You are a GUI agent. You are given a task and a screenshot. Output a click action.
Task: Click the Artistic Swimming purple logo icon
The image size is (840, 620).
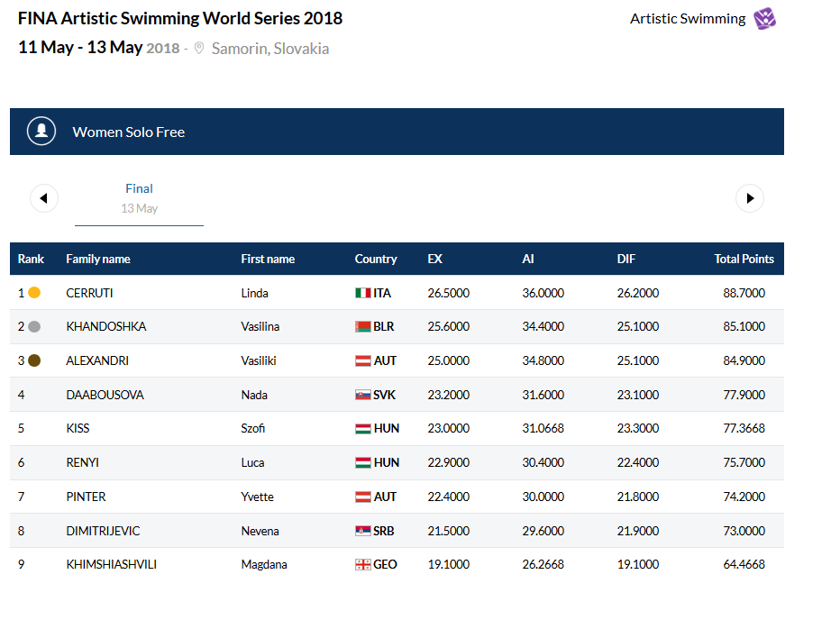(x=765, y=19)
